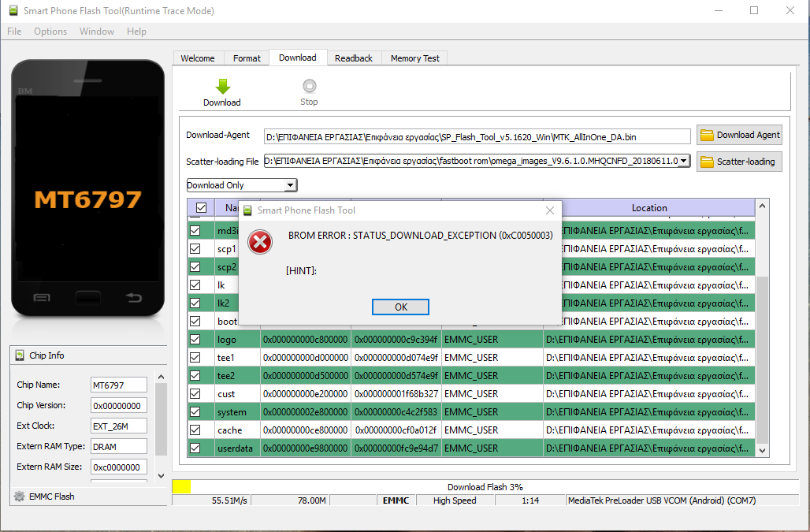Click the red error icon in dialog
This screenshot has height=532, width=810.
259,242
